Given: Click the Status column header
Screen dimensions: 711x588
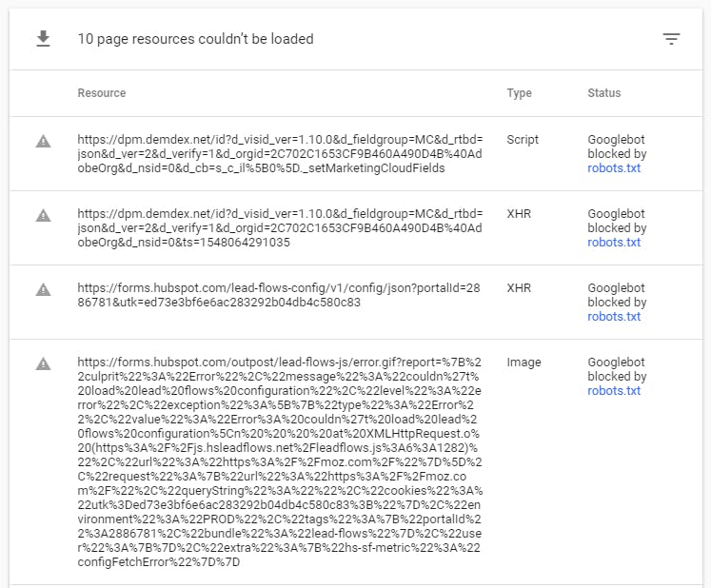Looking at the screenshot, I should click(604, 93).
